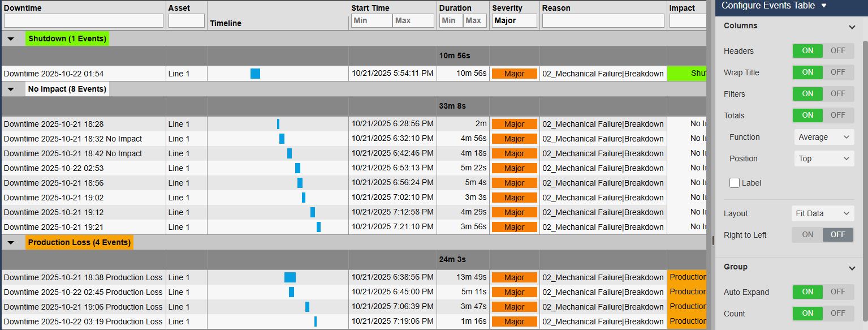The image size is (868, 330).
Task: Turn Filters OFF
Action: (x=838, y=94)
